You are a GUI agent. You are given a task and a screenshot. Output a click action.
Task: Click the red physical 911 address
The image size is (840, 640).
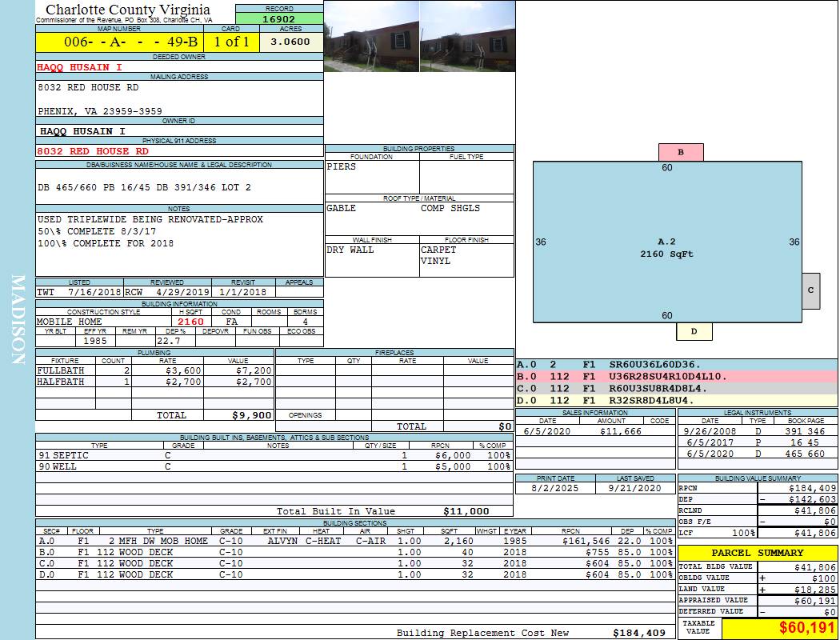click(x=93, y=151)
